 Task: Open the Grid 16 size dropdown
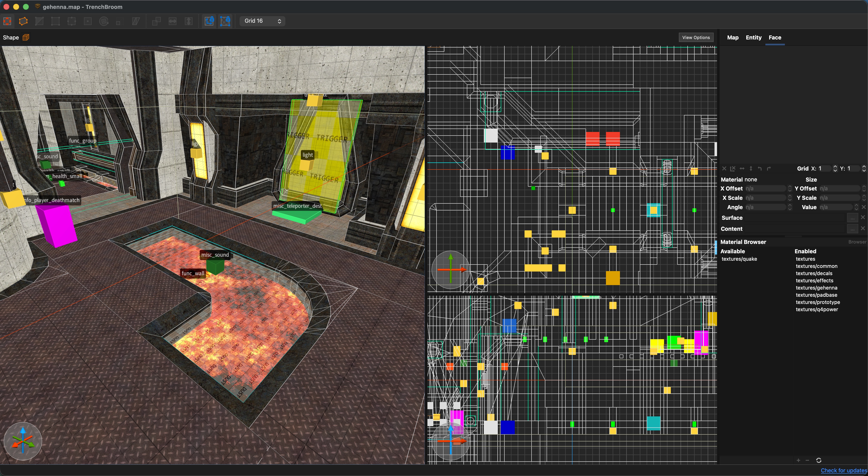click(262, 21)
